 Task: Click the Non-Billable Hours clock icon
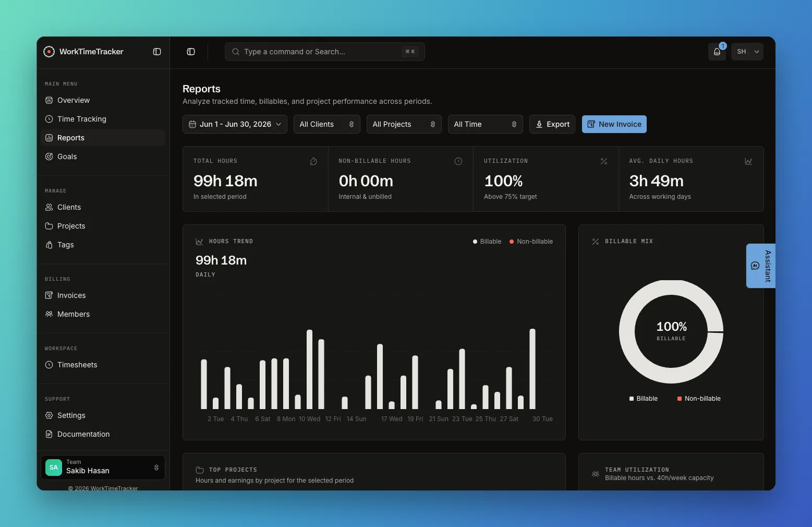click(x=458, y=161)
